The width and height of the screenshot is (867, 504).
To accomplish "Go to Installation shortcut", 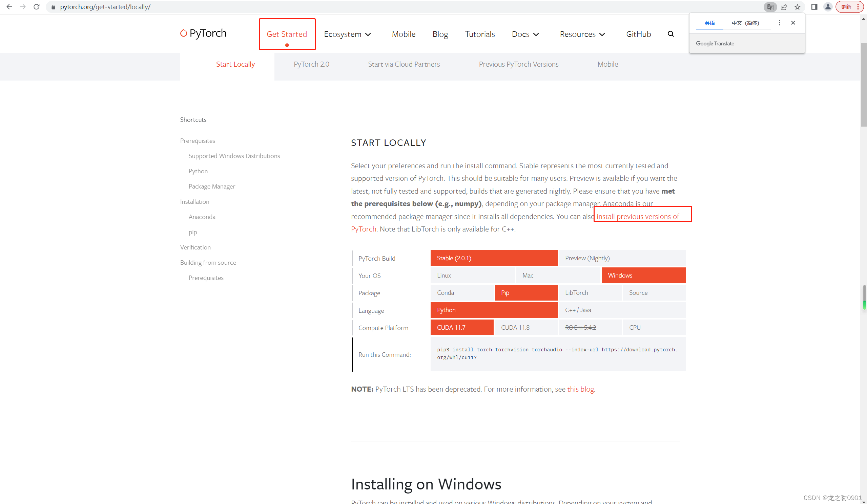I will (195, 201).
